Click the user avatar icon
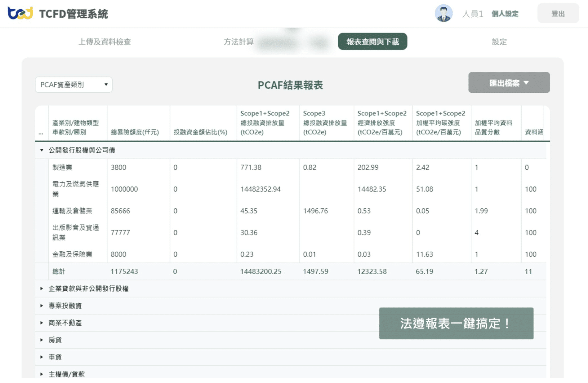 tap(444, 13)
